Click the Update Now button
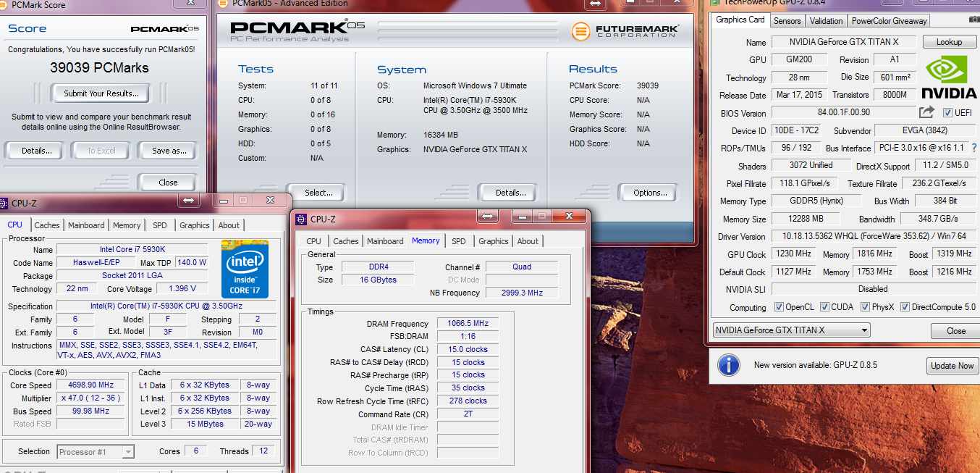980x473 pixels. (x=952, y=366)
